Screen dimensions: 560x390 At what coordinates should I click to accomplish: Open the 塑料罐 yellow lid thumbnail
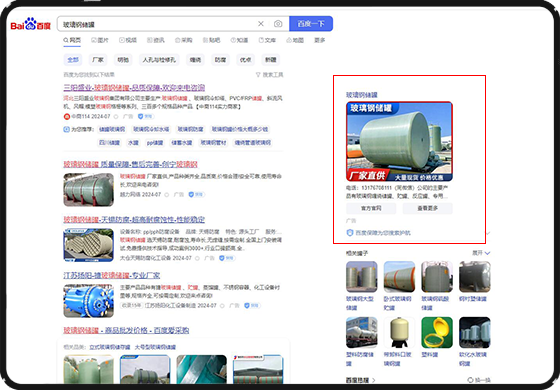(x=437, y=332)
